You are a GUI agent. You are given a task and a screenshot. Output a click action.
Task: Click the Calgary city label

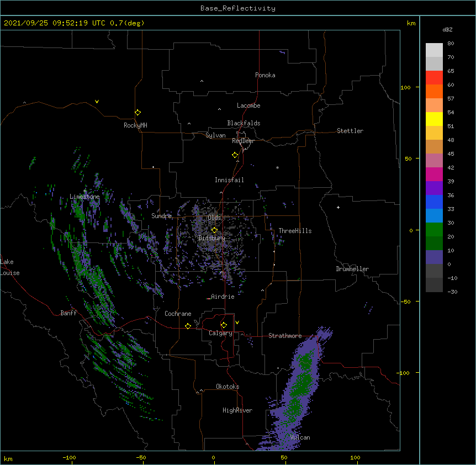click(x=220, y=333)
